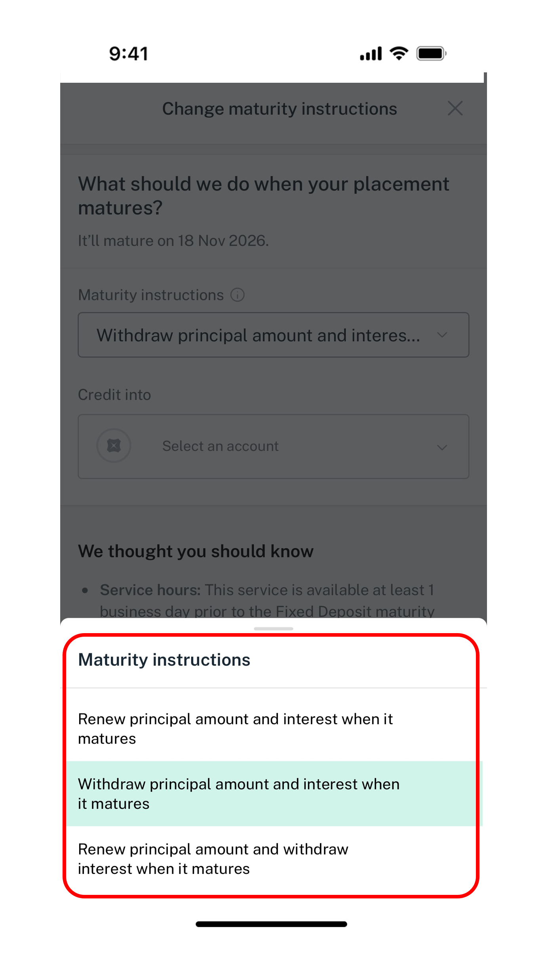Tap We thought you should know heading
This screenshot has width=544, height=980.
[x=196, y=551]
